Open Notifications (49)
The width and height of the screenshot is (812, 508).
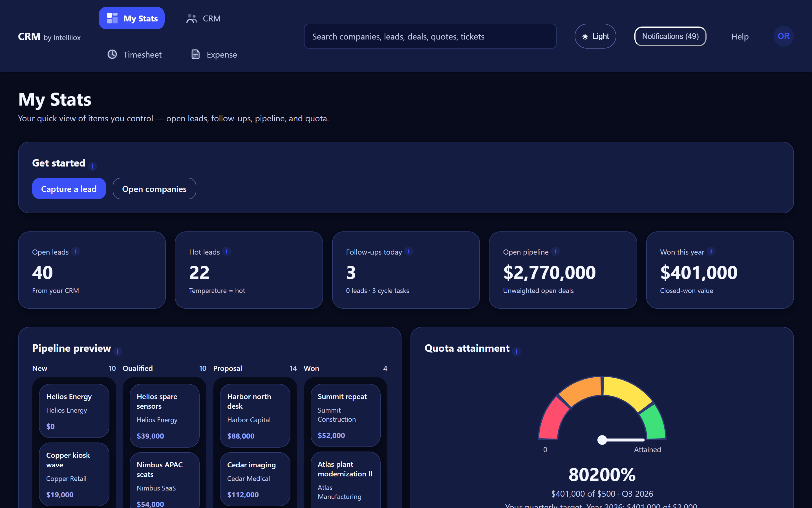(670, 36)
